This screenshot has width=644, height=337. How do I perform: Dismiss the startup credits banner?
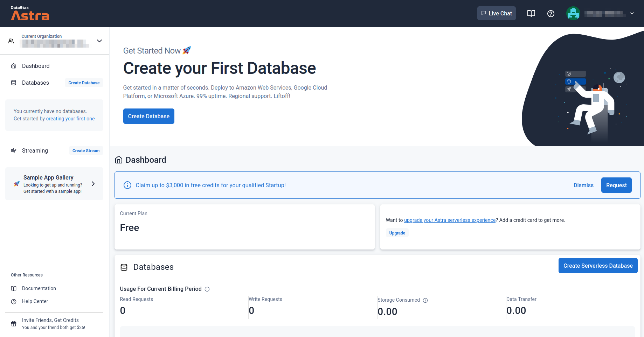coord(583,185)
